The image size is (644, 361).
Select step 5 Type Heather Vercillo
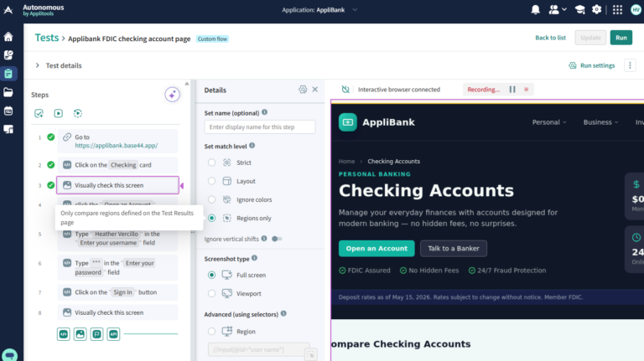tap(117, 239)
